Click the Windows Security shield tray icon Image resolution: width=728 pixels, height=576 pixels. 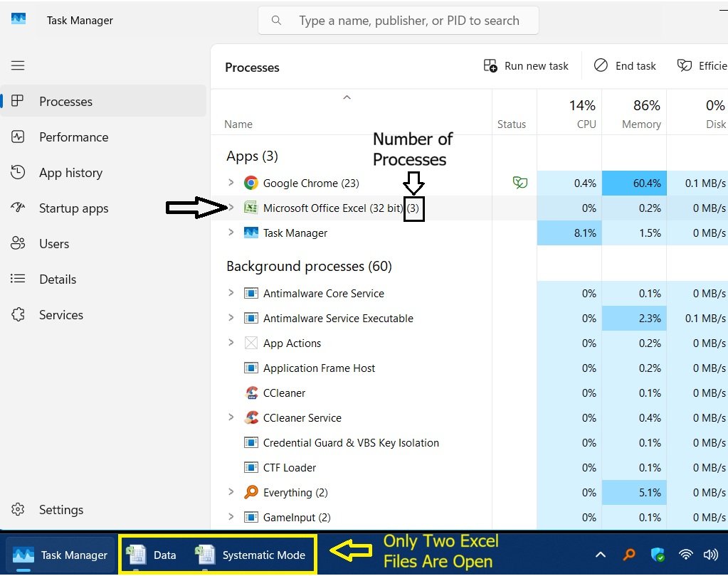point(658,554)
